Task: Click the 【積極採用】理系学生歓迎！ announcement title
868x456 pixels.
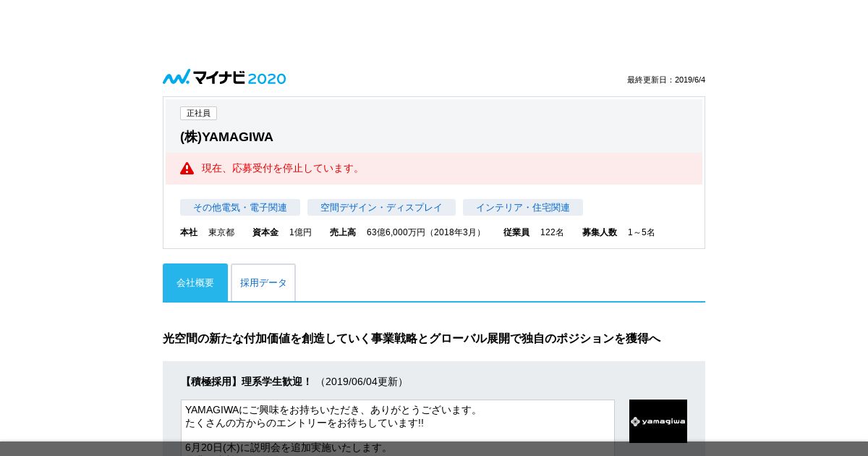Action: point(247,381)
